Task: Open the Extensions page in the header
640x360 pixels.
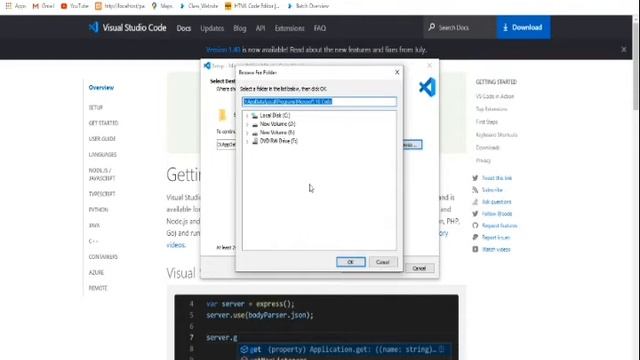Action: [x=289, y=28]
